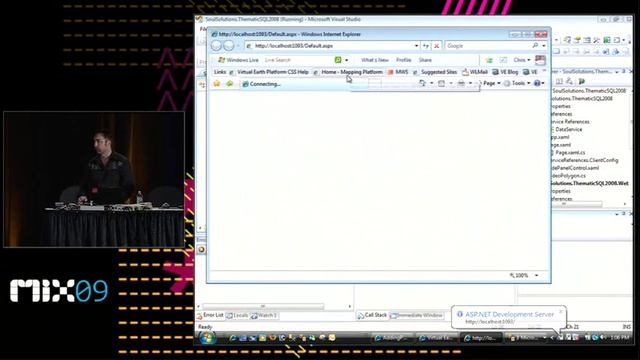Open the Virtual Earth Platform CSS Help link
This screenshot has height=360, width=640.
[269, 72]
